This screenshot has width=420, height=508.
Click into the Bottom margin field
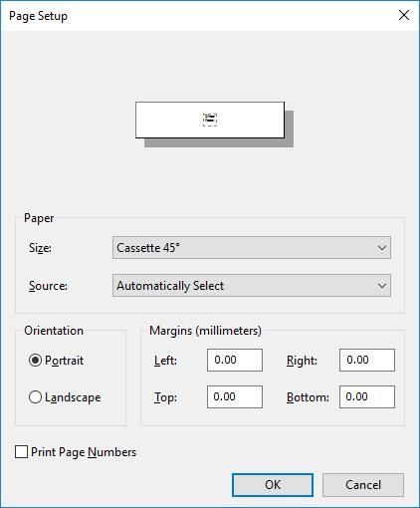pyautogui.click(x=367, y=396)
